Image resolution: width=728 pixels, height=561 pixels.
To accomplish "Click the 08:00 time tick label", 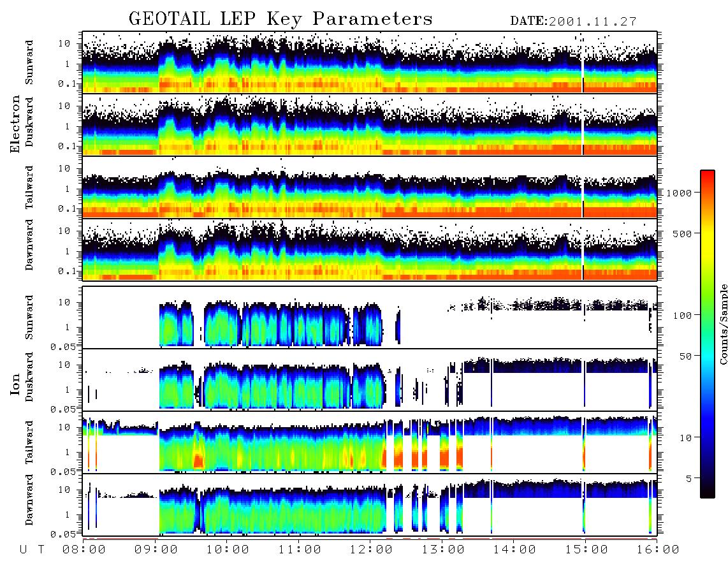I will [x=84, y=550].
